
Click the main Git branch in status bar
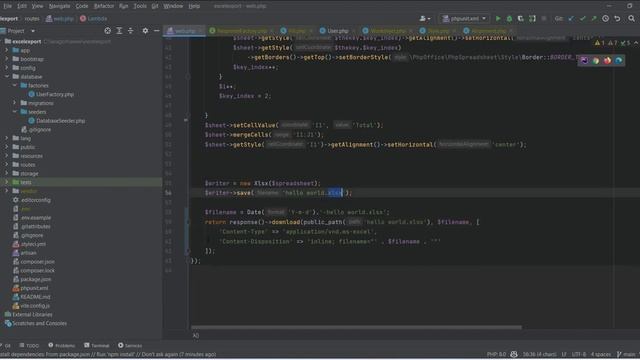(x=626, y=354)
